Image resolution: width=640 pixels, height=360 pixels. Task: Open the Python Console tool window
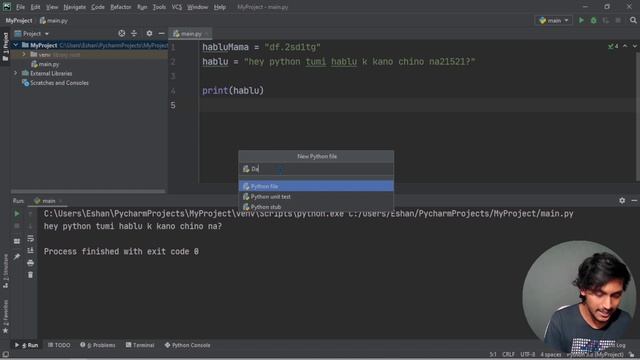pyautogui.click(x=187, y=345)
